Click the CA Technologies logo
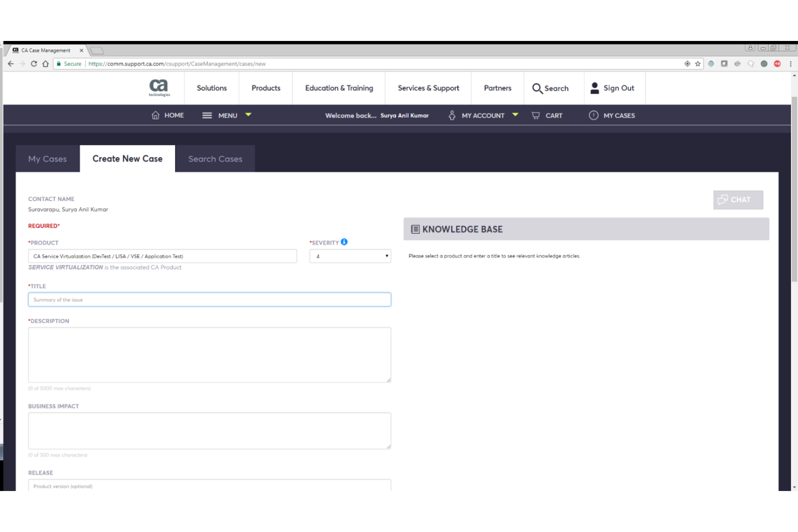This screenshot has width=798, height=532. [159, 87]
